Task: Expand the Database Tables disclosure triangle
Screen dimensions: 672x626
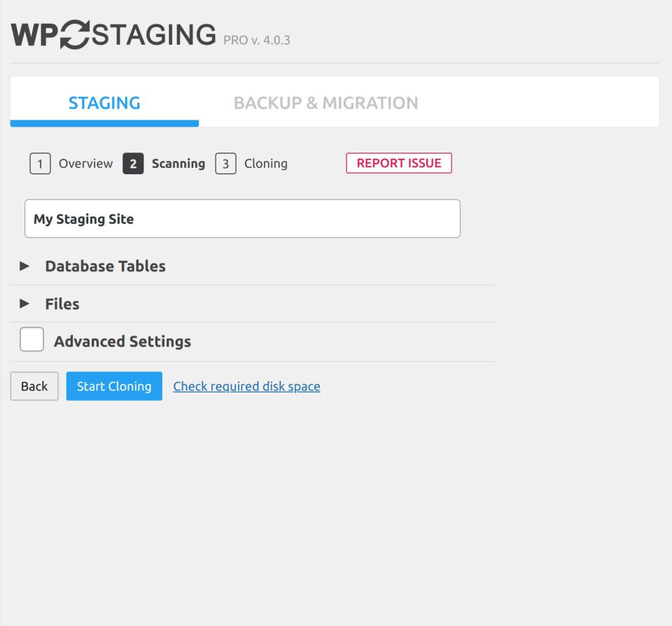Action: [x=24, y=266]
